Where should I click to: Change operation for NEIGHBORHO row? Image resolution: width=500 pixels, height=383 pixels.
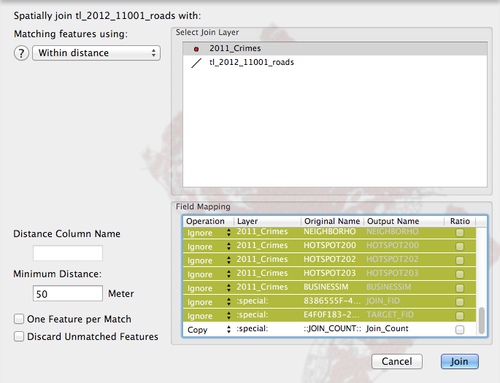tap(209, 233)
